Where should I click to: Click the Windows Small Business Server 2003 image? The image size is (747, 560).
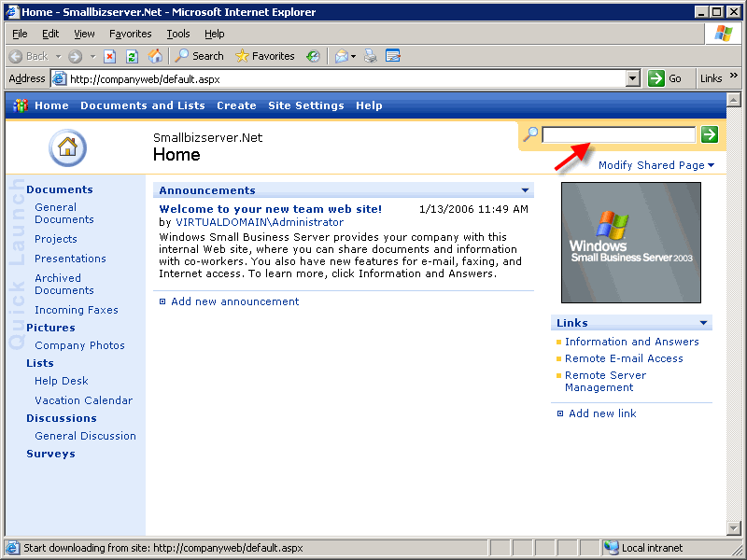click(x=631, y=243)
